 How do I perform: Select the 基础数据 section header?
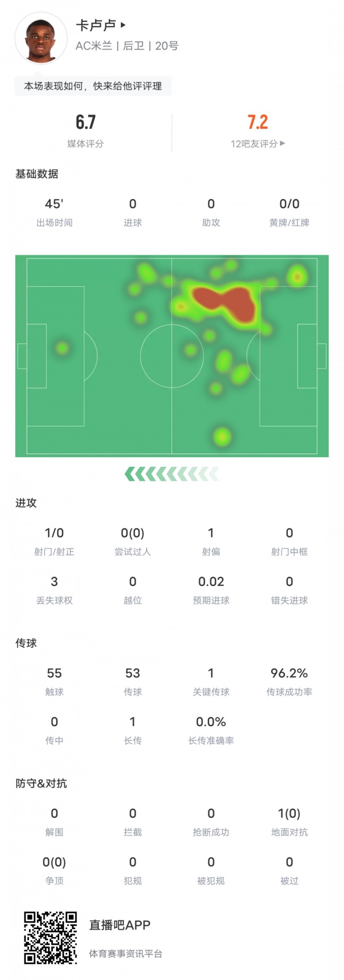37,174
